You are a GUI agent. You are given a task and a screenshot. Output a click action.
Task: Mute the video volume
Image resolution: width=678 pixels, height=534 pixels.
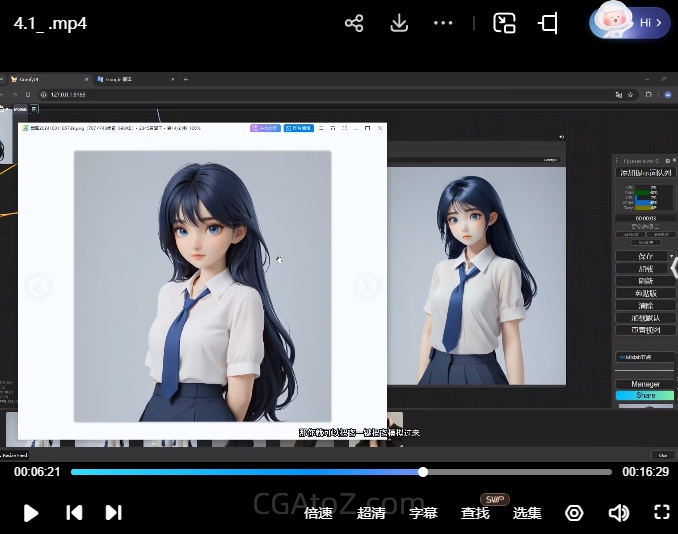point(618,512)
